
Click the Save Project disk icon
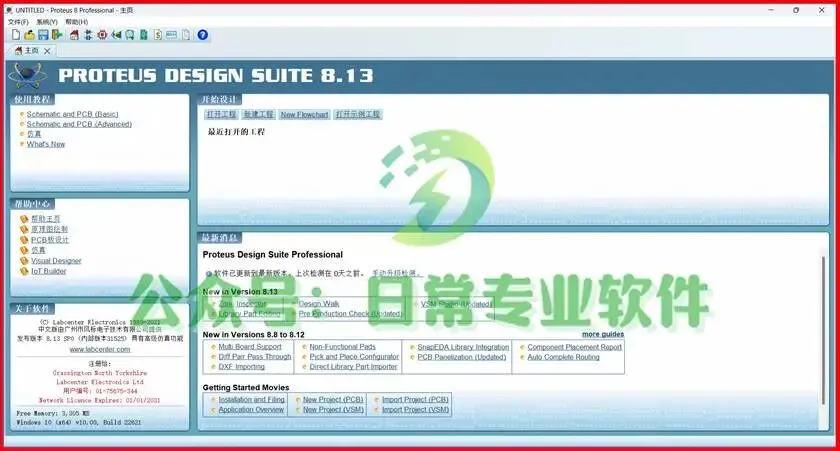tap(43, 35)
